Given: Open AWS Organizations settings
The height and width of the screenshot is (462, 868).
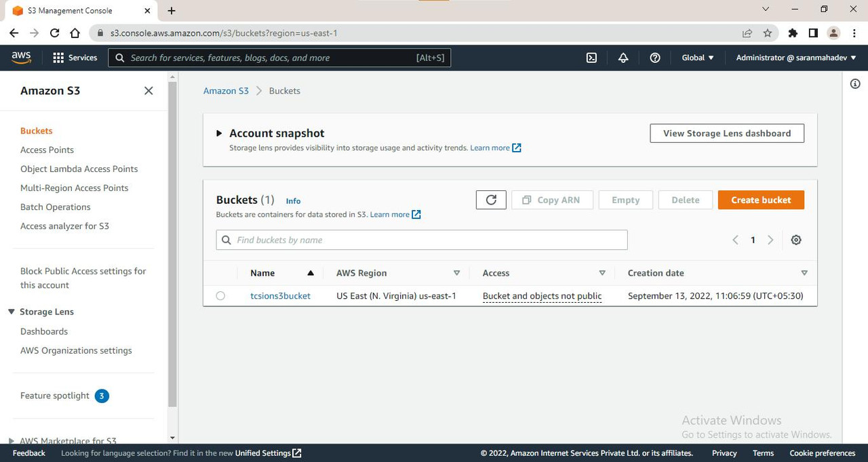Looking at the screenshot, I should click(x=76, y=350).
